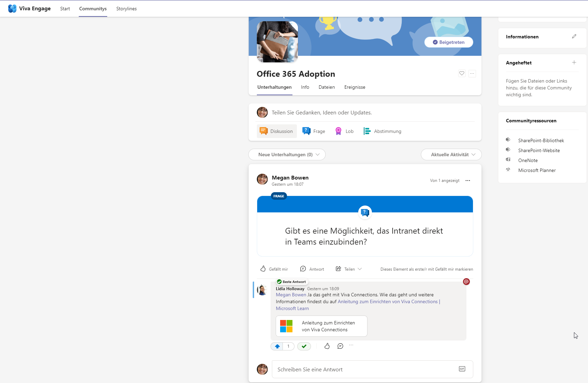Add a pinned item with plus icon
The width and height of the screenshot is (588, 383).
[x=574, y=62]
